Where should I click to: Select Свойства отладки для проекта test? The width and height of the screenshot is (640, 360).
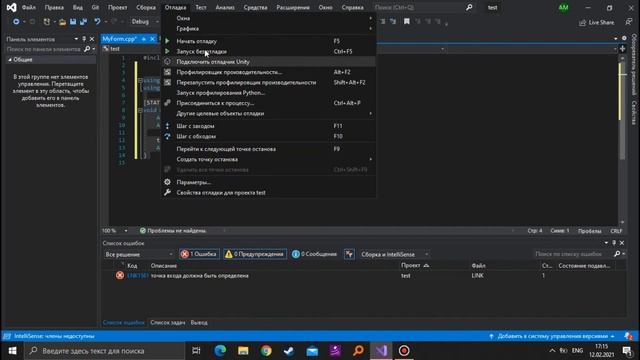coord(269,193)
